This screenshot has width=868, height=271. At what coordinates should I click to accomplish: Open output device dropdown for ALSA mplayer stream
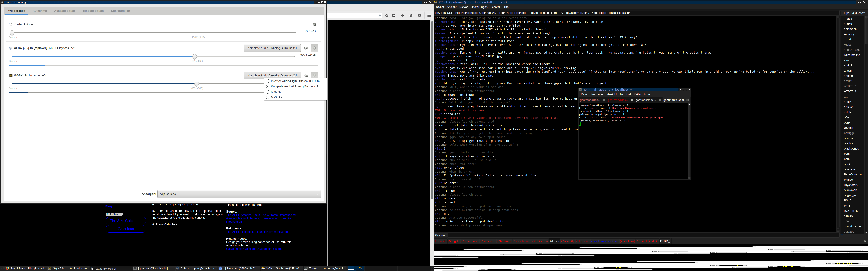tap(272, 48)
